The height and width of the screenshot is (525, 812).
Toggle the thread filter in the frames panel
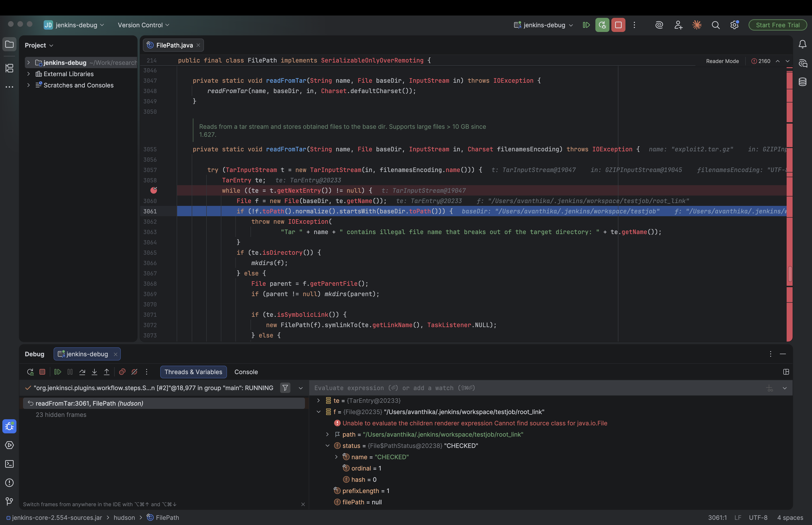click(x=285, y=388)
